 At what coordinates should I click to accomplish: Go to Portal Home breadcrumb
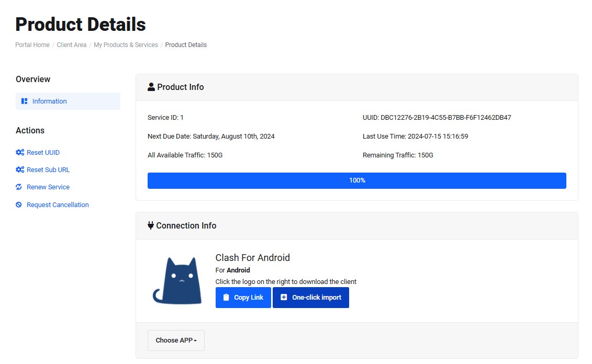coord(32,45)
